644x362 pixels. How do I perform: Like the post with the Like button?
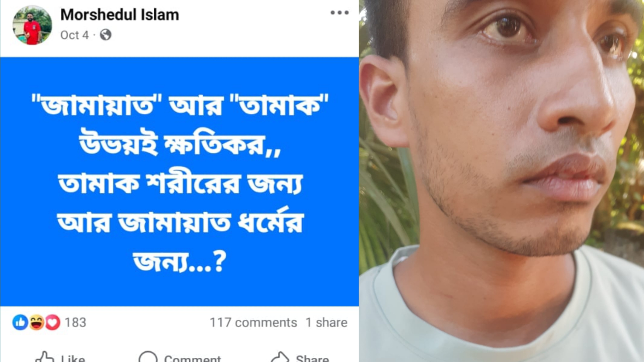point(60,357)
